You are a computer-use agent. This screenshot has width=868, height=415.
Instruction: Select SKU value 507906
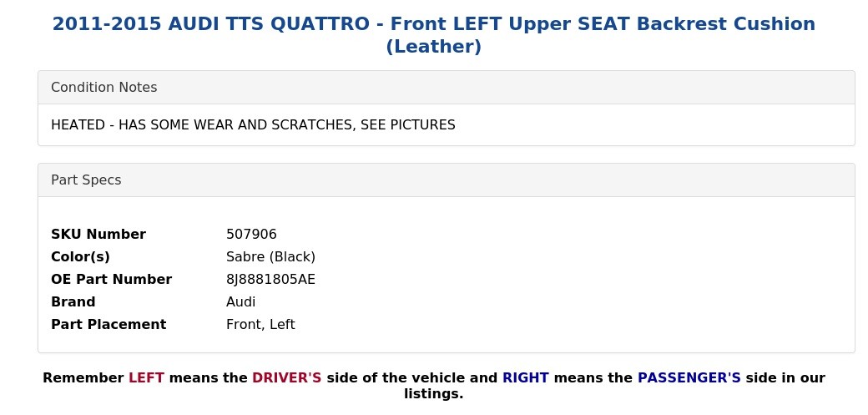tap(251, 235)
